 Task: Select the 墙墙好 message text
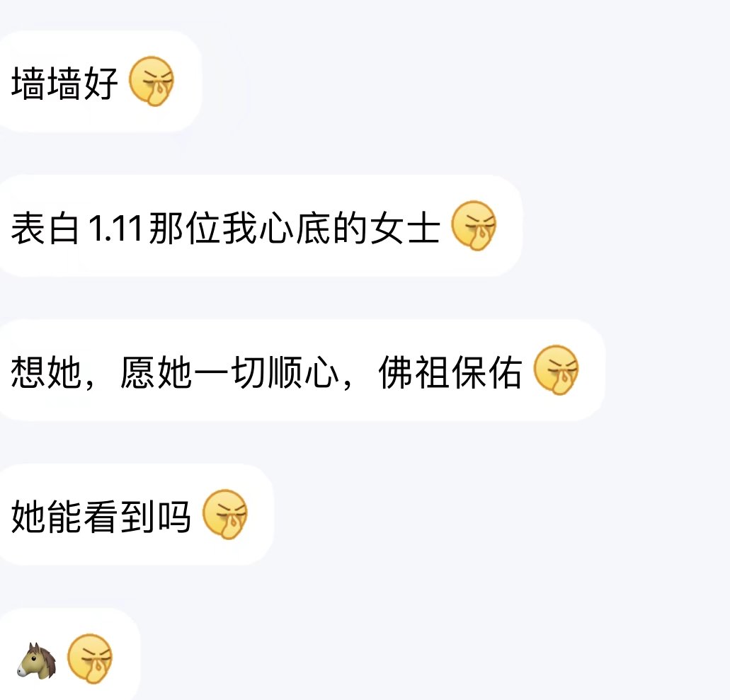tap(64, 84)
